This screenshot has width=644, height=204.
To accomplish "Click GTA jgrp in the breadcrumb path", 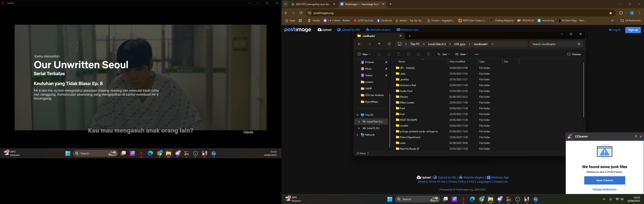I will (x=459, y=44).
